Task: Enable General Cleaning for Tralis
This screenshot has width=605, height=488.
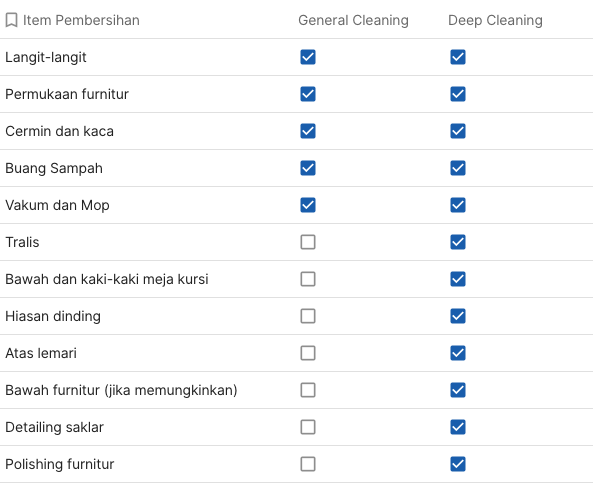Action: 308,242
